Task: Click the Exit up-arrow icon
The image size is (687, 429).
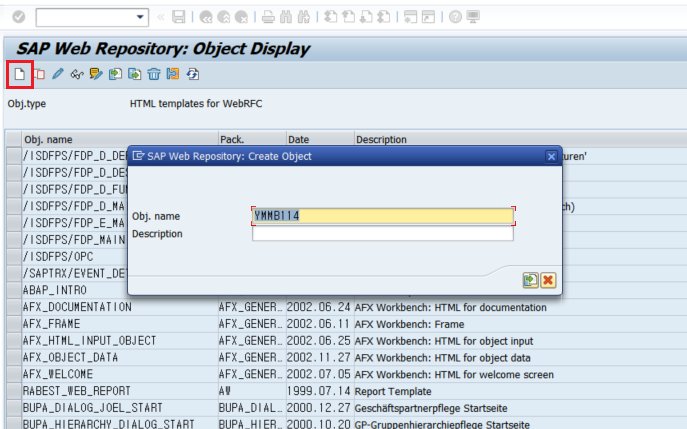Action: point(223,17)
